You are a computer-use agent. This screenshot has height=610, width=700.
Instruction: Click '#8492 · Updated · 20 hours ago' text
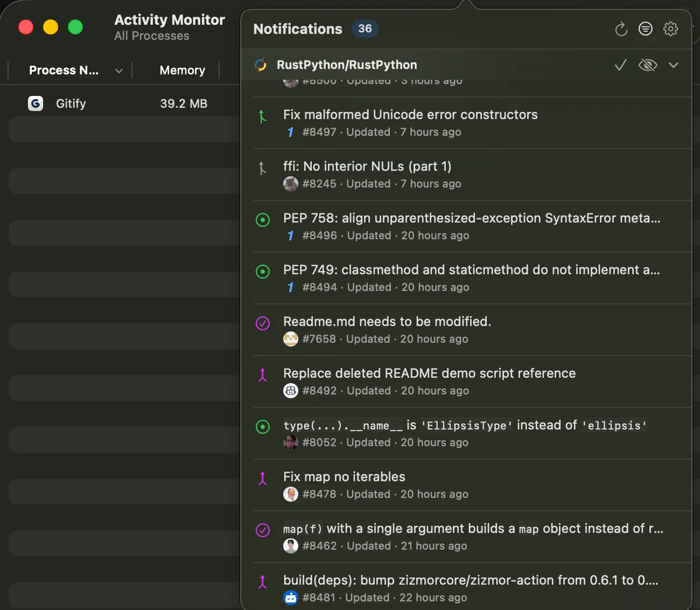[x=386, y=391]
